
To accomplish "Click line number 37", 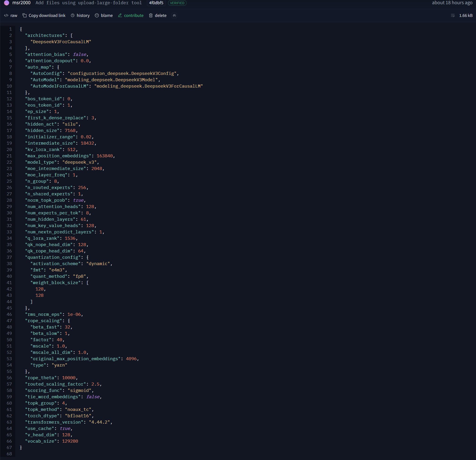I will [x=9, y=257].
